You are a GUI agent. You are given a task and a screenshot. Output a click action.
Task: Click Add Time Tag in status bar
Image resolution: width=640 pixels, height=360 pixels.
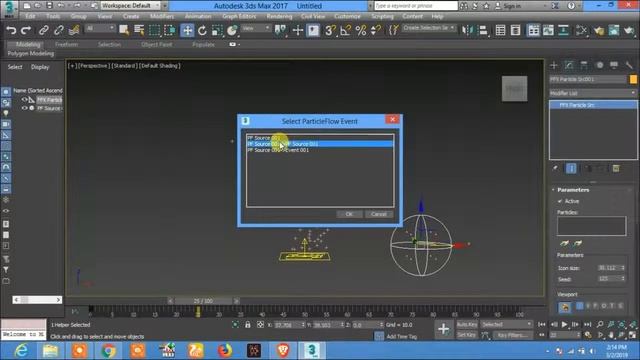tap(402, 336)
